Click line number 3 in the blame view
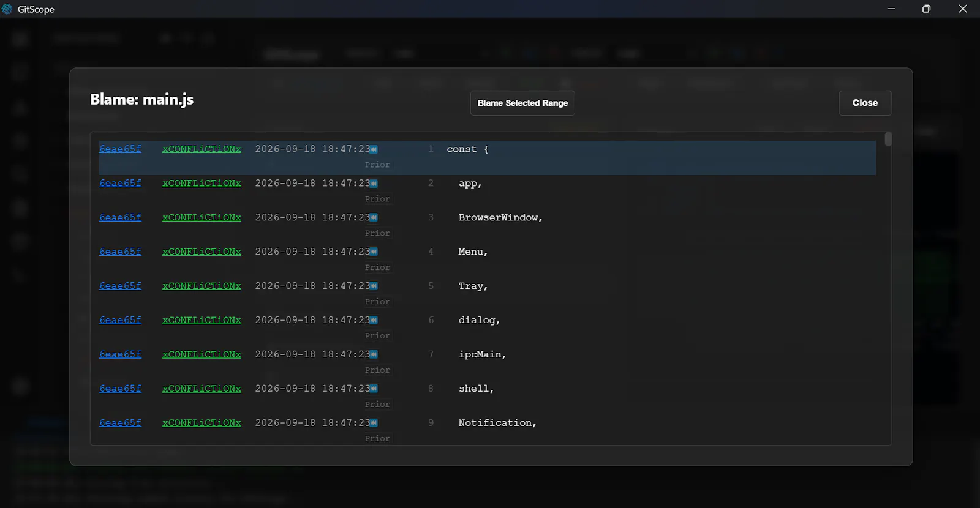 tap(431, 217)
